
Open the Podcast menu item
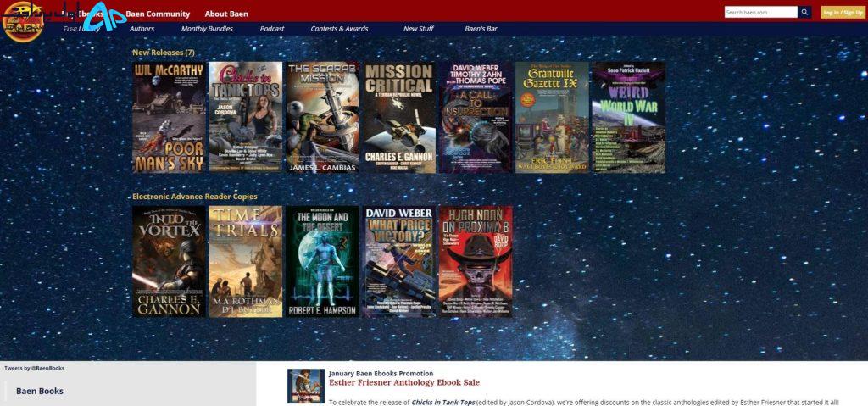pyautogui.click(x=272, y=29)
